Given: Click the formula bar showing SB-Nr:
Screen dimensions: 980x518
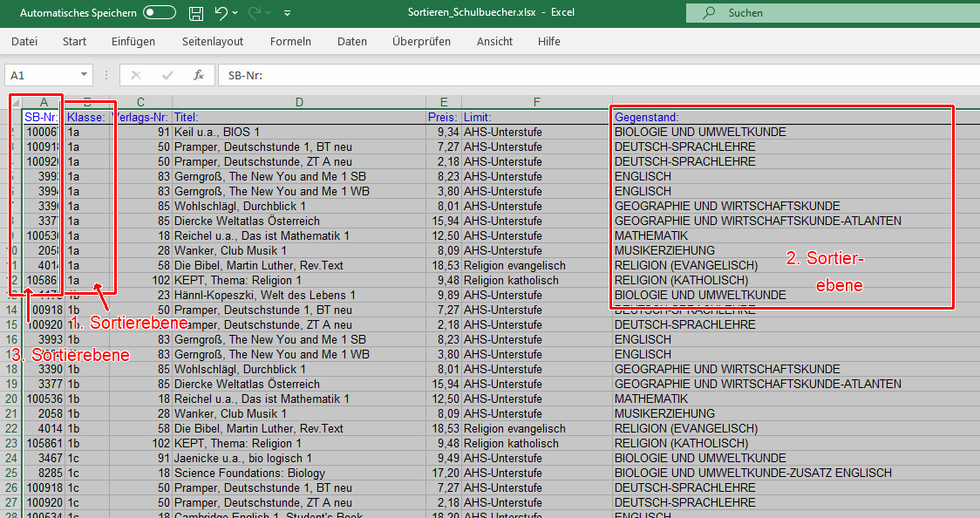Looking at the screenshot, I should click(599, 75).
